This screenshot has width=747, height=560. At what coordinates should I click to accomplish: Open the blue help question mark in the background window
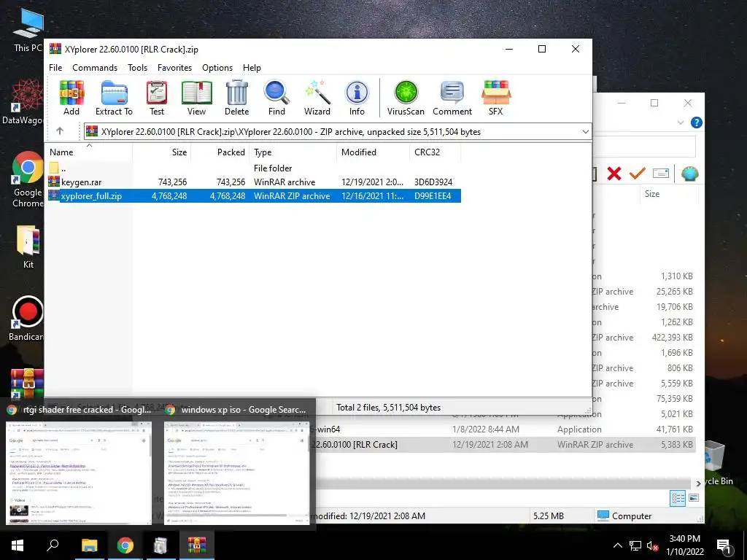coord(696,122)
